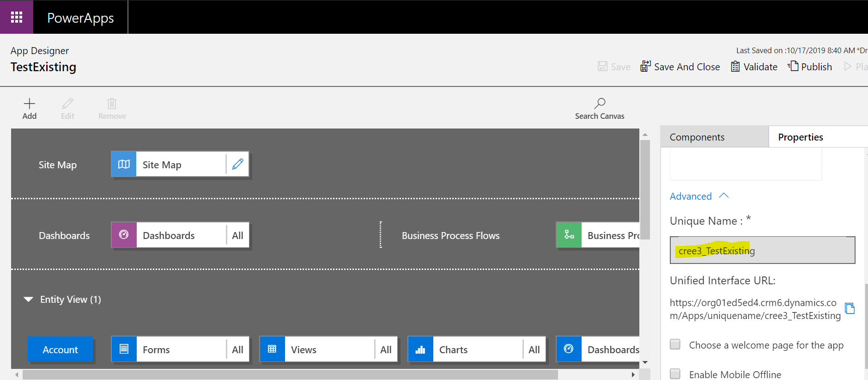The height and width of the screenshot is (380, 868).
Task: Enable Choose a welcome page checkbox
Action: click(x=675, y=344)
